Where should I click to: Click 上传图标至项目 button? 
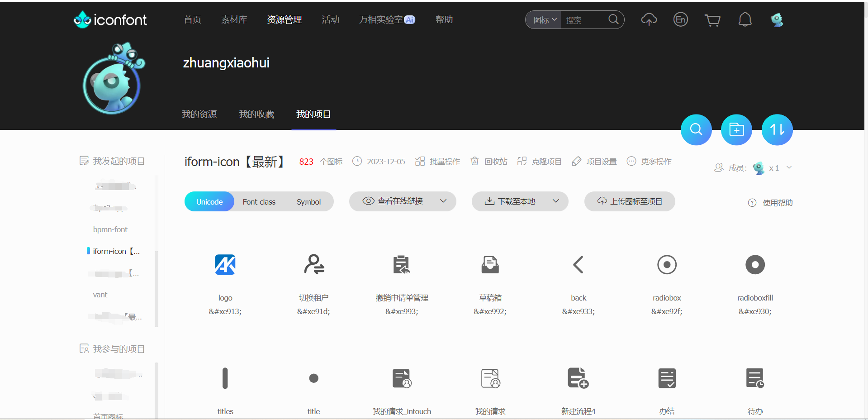630,201
